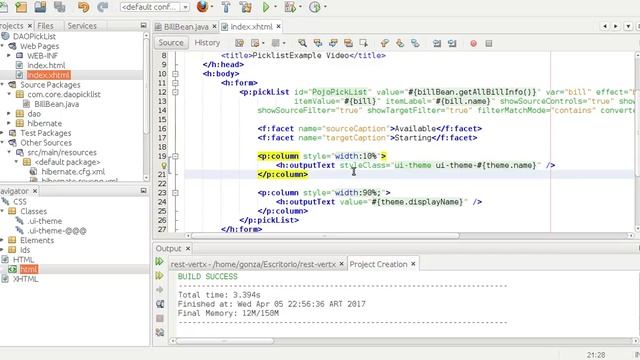Click the grey Redo arrow
The height and width of the screenshot is (360, 640).
(x=102, y=7)
